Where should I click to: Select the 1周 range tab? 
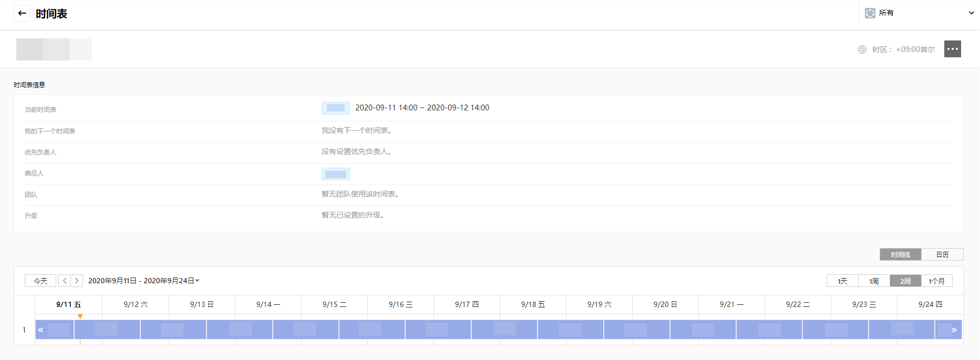pos(874,281)
